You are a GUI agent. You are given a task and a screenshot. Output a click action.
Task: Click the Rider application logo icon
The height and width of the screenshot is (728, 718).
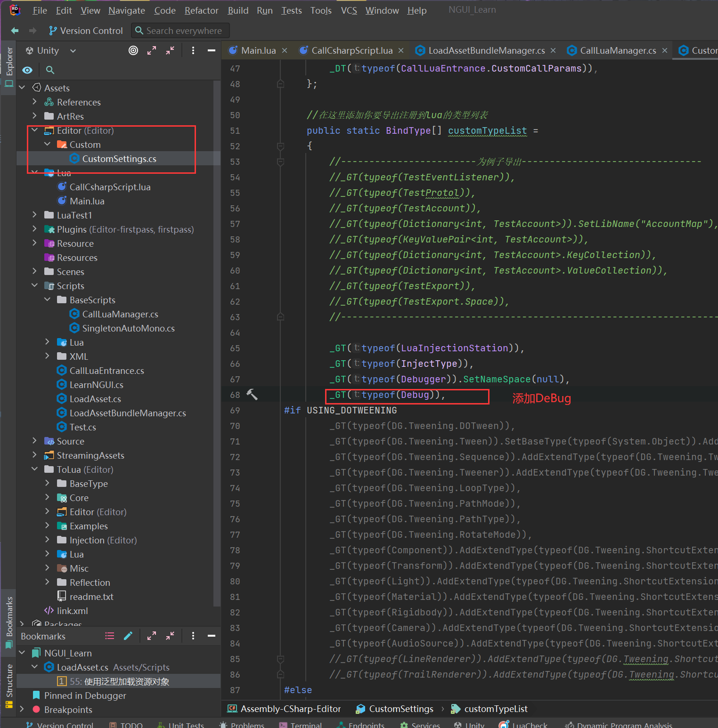click(15, 10)
